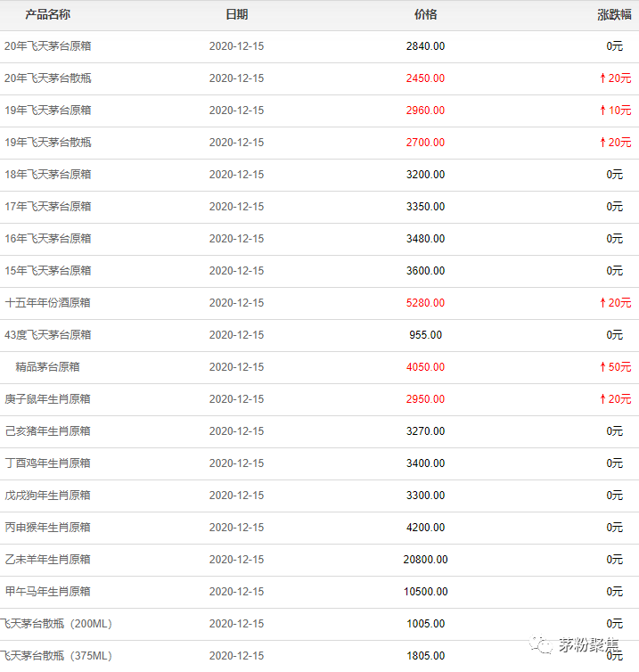The height and width of the screenshot is (672, 639).
Task: Select the 十五年年份酒原箱 product name
Action: pos(47,303)
